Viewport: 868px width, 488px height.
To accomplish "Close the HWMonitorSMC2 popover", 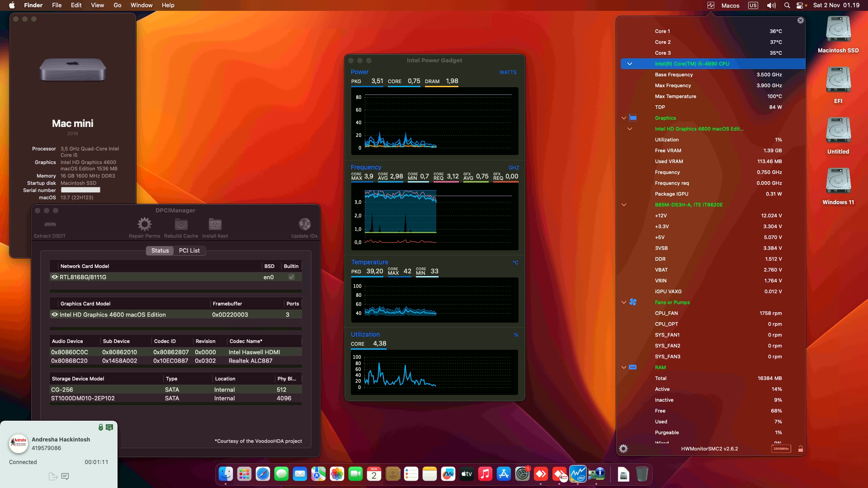I will click(800, 20).
